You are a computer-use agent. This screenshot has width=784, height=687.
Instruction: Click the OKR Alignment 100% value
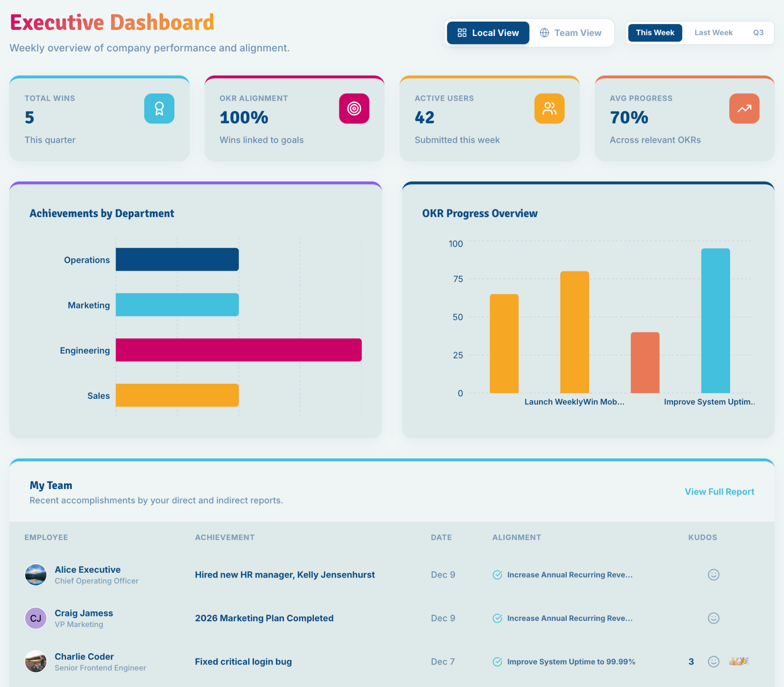click(x=244, y=118)
